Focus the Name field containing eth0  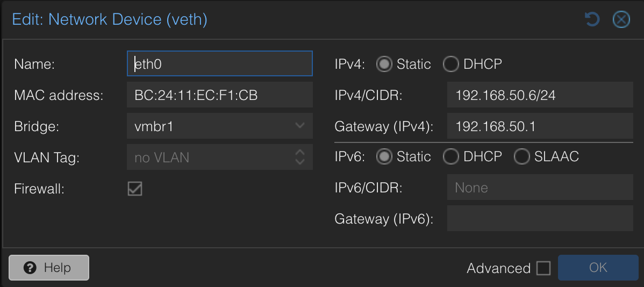[219, 64]
